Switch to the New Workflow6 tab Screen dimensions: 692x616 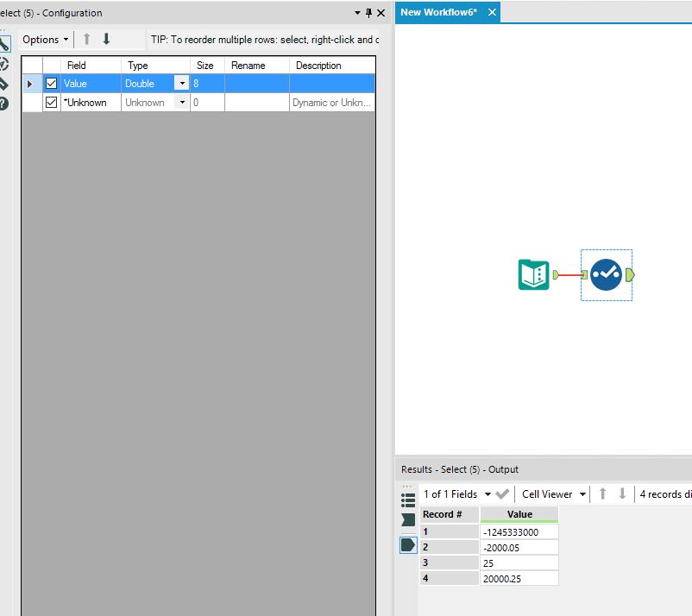(441, 13)
